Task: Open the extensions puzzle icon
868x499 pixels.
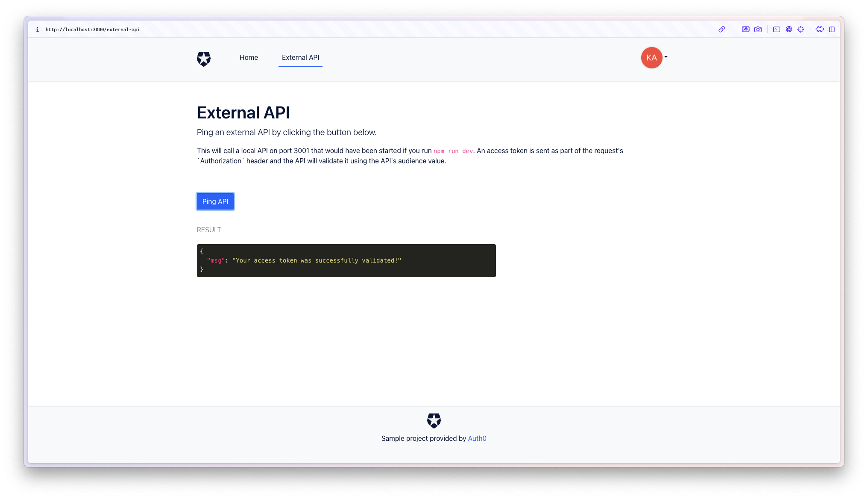Action: tap(819, 30)
